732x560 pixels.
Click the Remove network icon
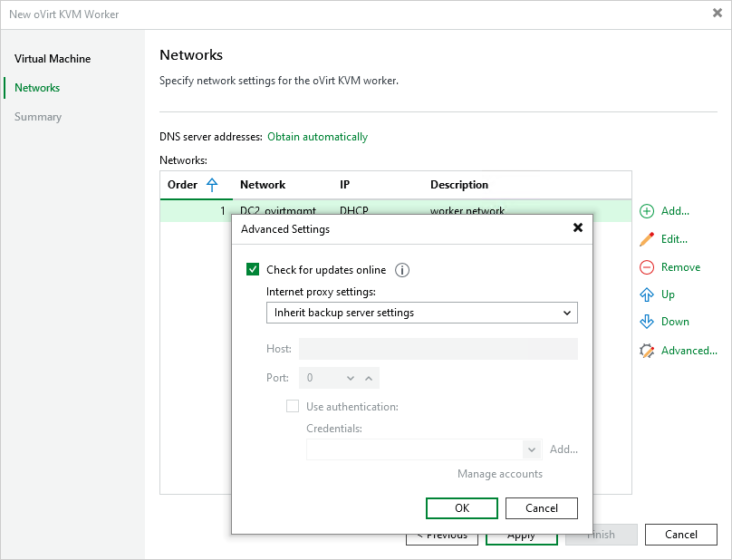coord(647,267)
